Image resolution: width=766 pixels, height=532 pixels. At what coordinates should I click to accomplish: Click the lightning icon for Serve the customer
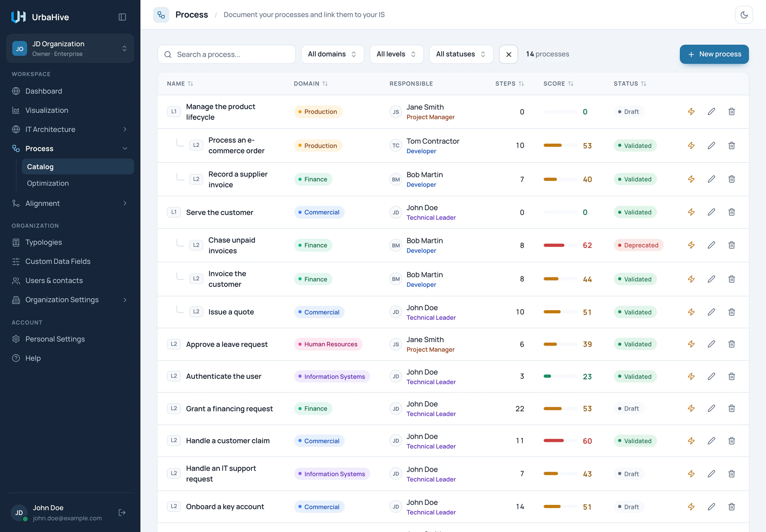(x=691, y=212)
